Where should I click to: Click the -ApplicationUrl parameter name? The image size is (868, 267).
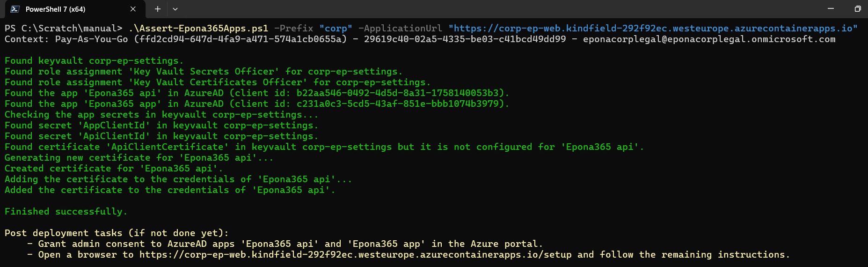pos(400,29)
